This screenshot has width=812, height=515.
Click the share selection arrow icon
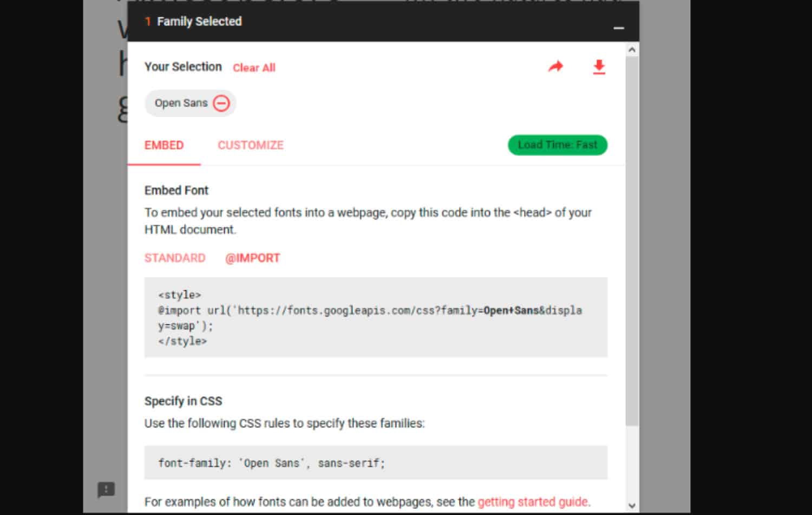point(556,67)
